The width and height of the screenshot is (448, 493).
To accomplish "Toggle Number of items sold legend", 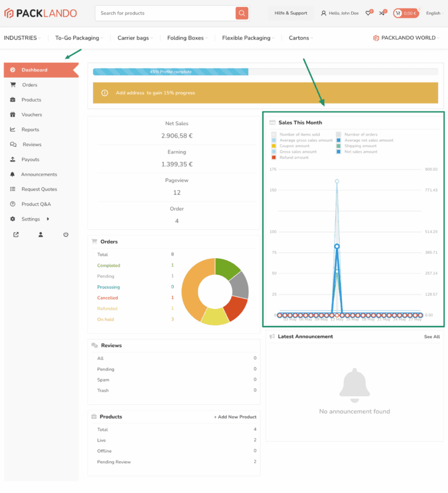I will click(x=296, y=134).
